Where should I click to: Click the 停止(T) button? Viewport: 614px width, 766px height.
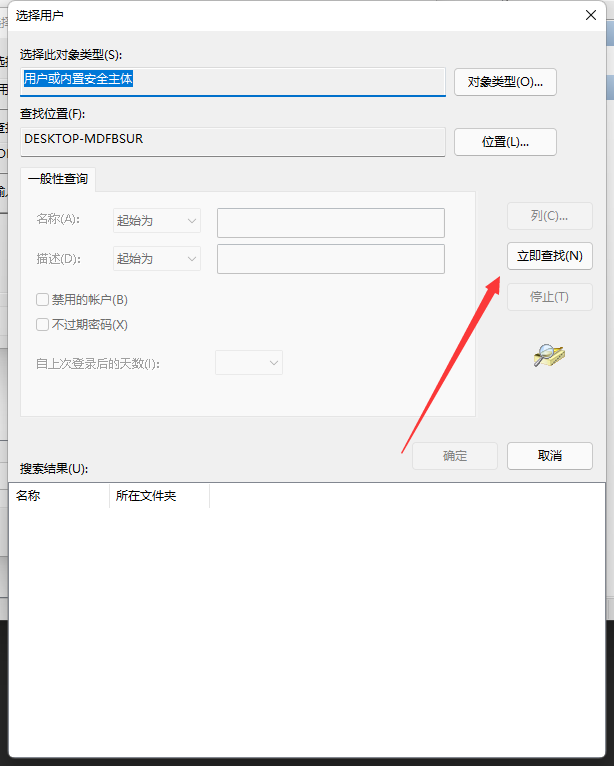pos(550,297)
